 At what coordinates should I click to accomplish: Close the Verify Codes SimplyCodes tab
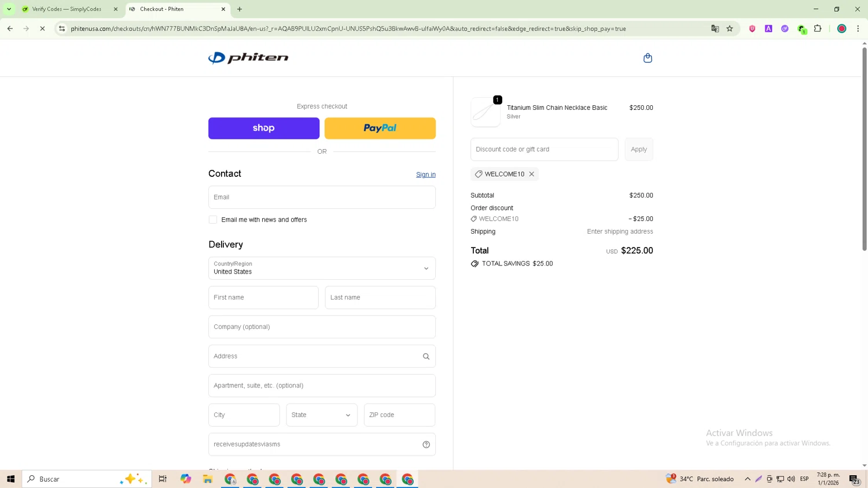click(x=115, y=9)
